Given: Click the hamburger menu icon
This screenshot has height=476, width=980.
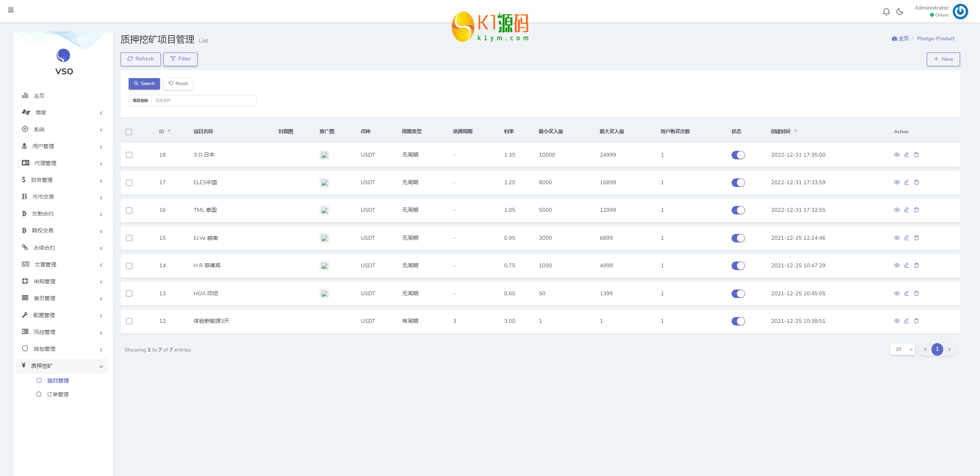Looking at the screenshot, I should click(x=11, y=10).
